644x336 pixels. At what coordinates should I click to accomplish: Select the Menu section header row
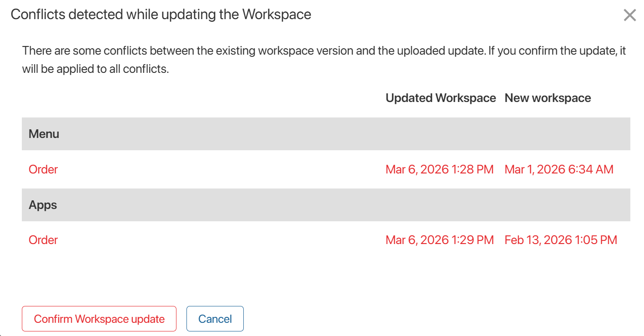click(x=326, y=134)
